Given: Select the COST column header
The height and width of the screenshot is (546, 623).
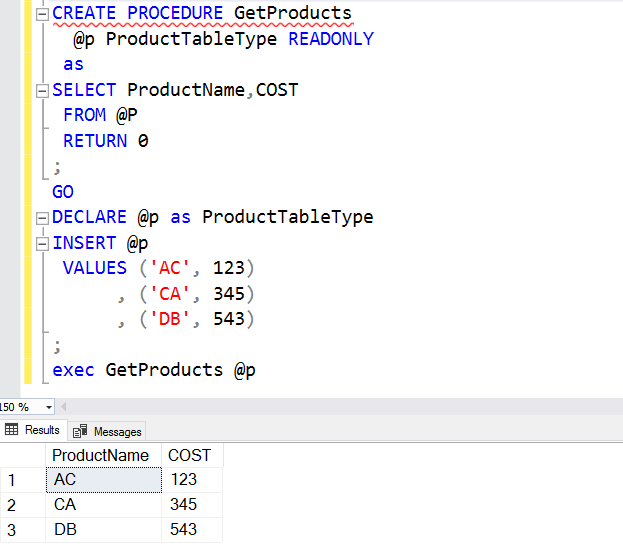Looking at the screenshot, I should pyautogui.click(x=190, y=455).
